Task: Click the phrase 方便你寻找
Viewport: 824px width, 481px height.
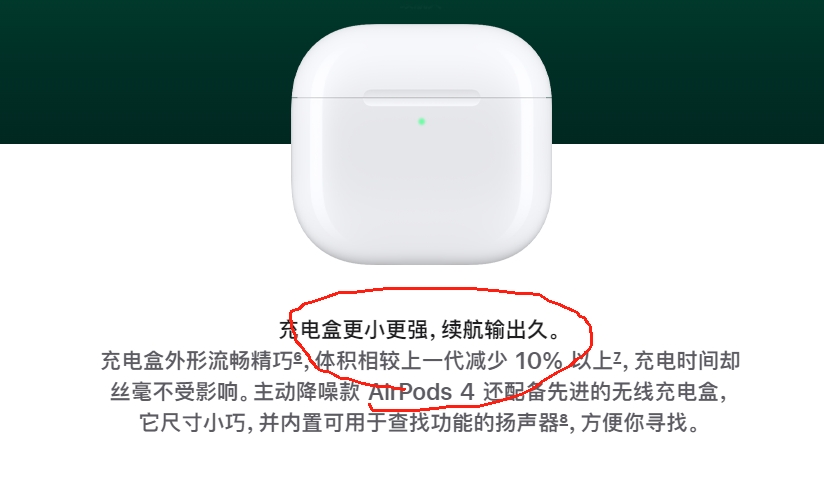Action: pyautogui.click(x=634, y=423)
